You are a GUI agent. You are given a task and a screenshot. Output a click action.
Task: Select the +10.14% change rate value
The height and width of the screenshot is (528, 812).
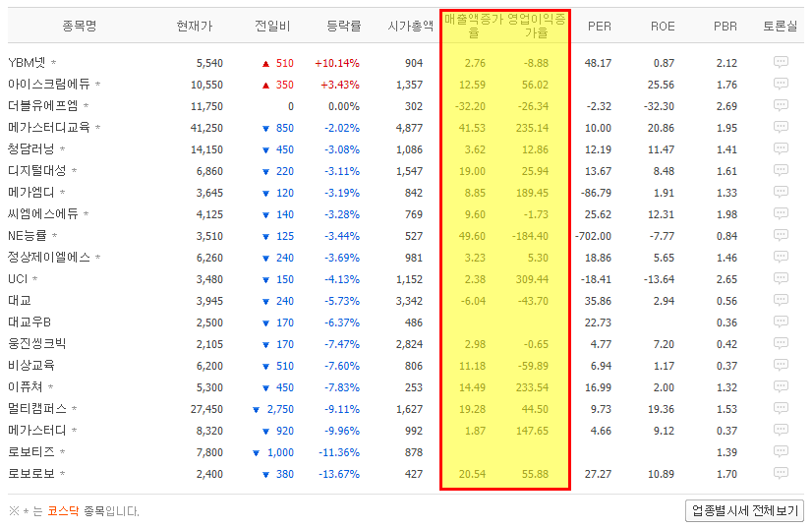point(337,63)
